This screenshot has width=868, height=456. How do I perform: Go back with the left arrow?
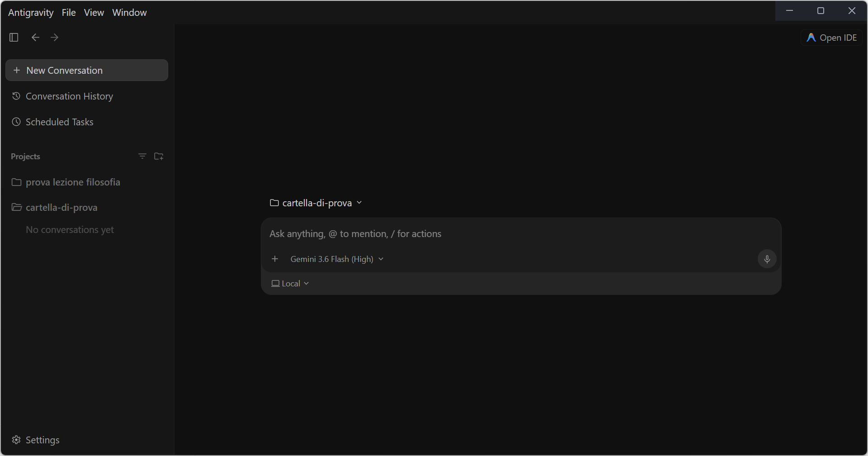(35, 37)
